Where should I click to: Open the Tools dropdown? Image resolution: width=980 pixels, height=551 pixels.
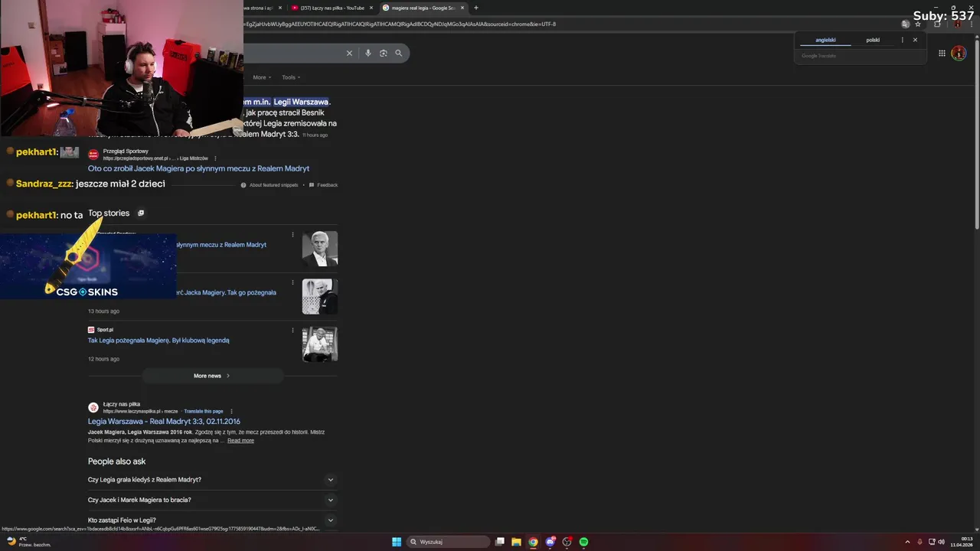coord(291,77)
